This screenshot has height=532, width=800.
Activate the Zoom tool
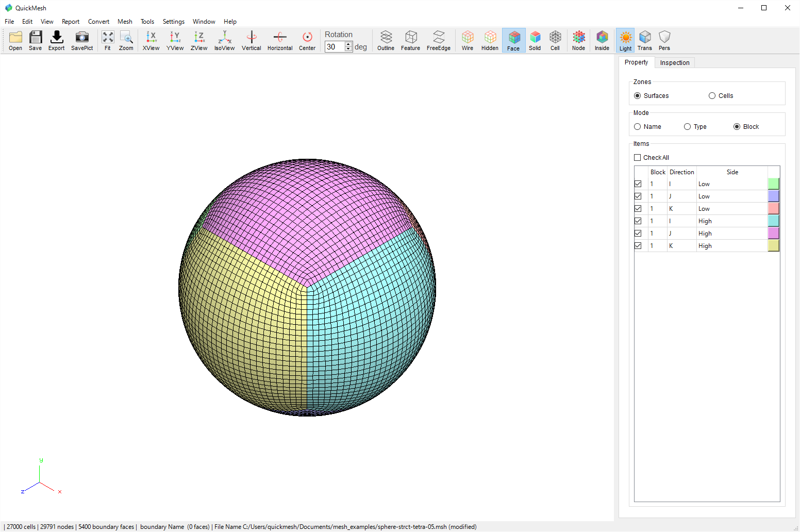tap(126, 40)
